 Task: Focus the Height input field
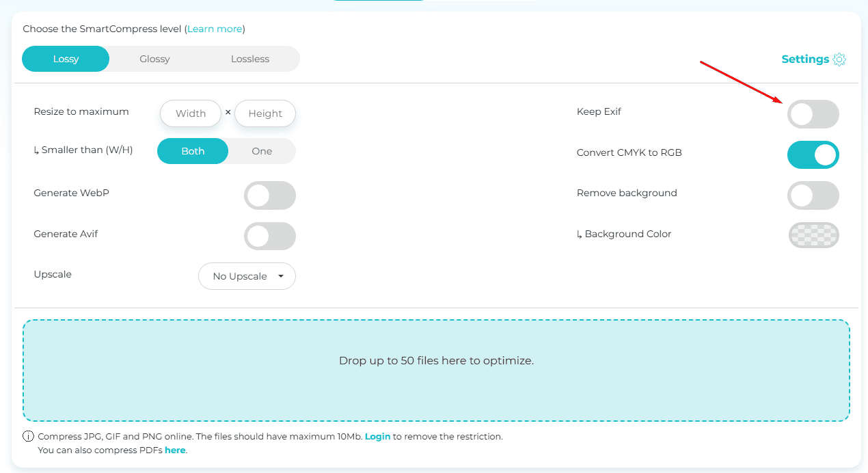[x=265, y=113]
